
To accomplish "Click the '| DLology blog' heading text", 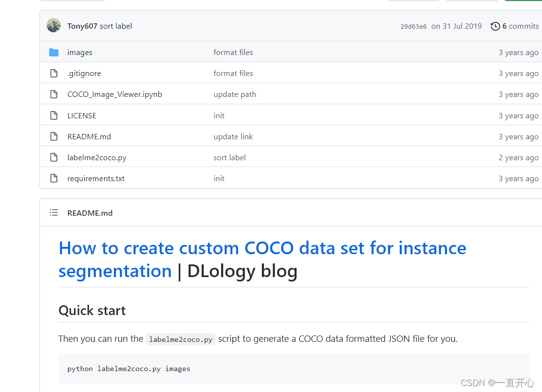I will pyautogui.click(x=237, y=271).
